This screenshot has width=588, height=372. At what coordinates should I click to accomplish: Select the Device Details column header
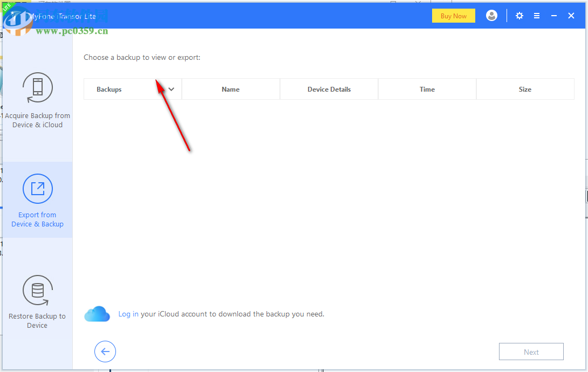[329, 89]
